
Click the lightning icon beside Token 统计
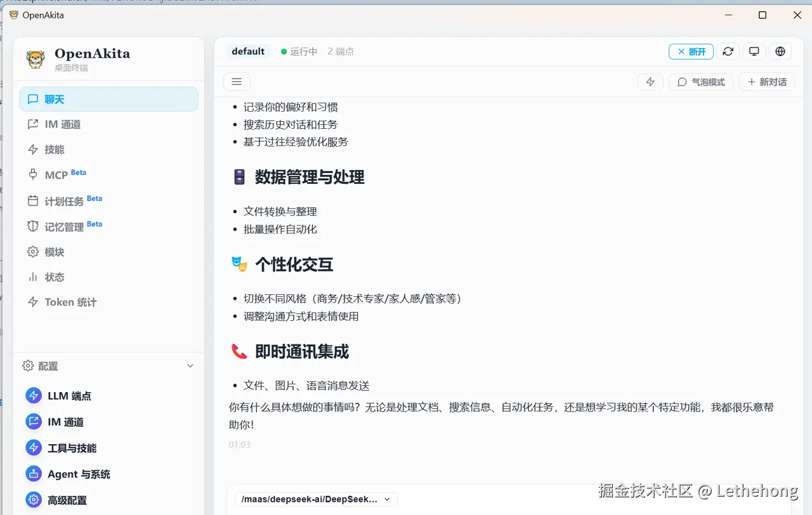[33, 302]
